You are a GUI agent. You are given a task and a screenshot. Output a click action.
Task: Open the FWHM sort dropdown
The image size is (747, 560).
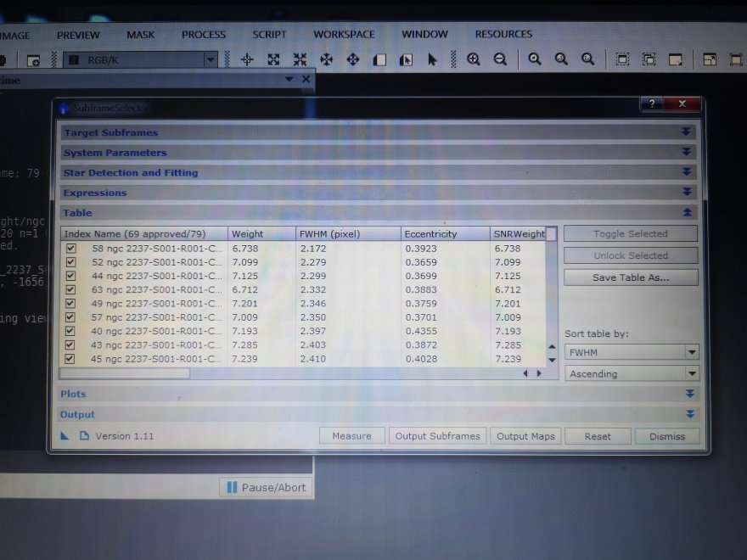(x=632, y=352)
